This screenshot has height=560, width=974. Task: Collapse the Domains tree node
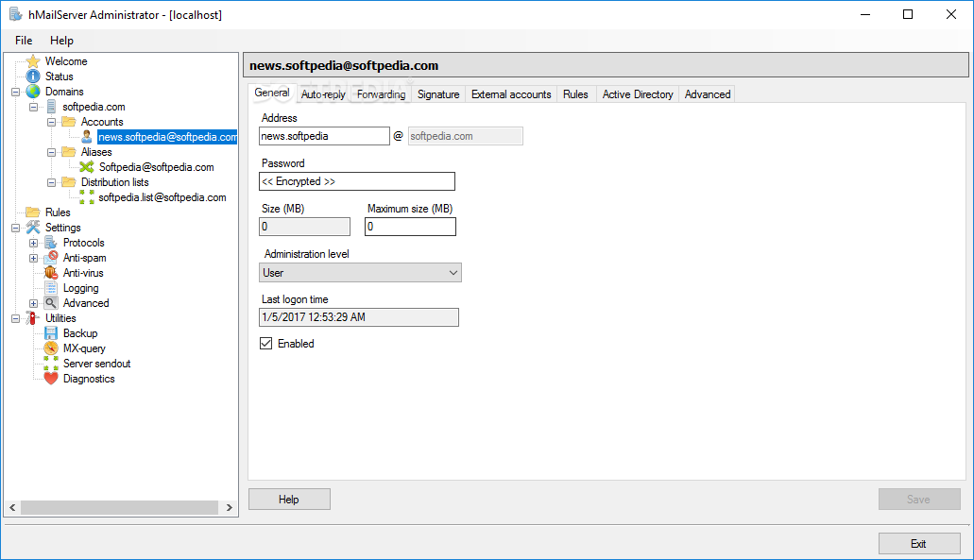click(x=15, y=92)
